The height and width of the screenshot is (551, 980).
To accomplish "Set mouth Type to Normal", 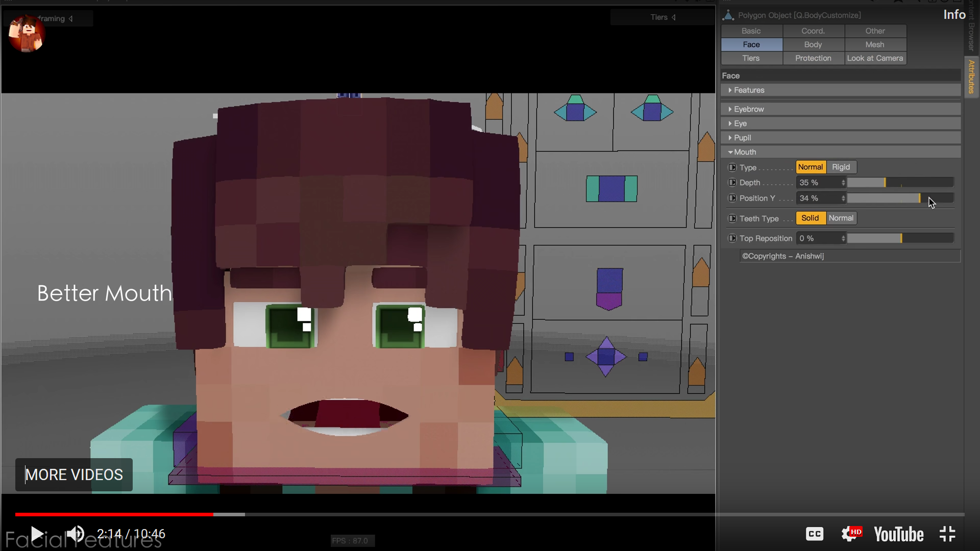I will 811,167.
